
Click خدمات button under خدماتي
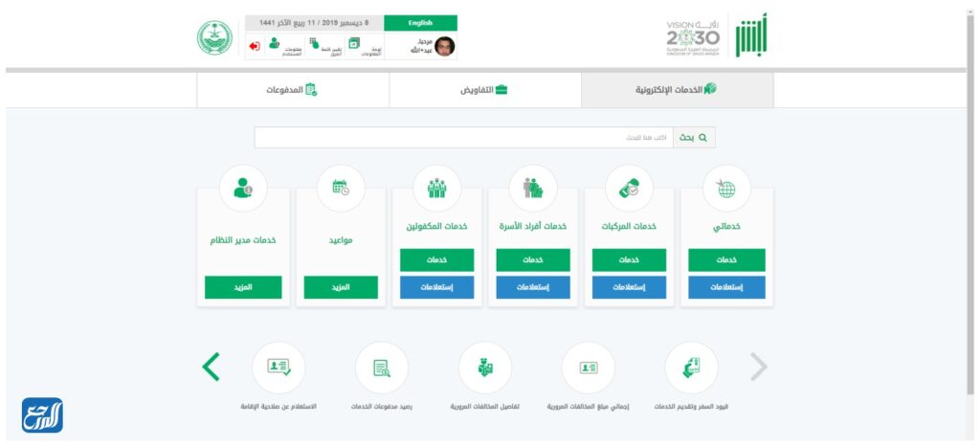tap(727, 260)
